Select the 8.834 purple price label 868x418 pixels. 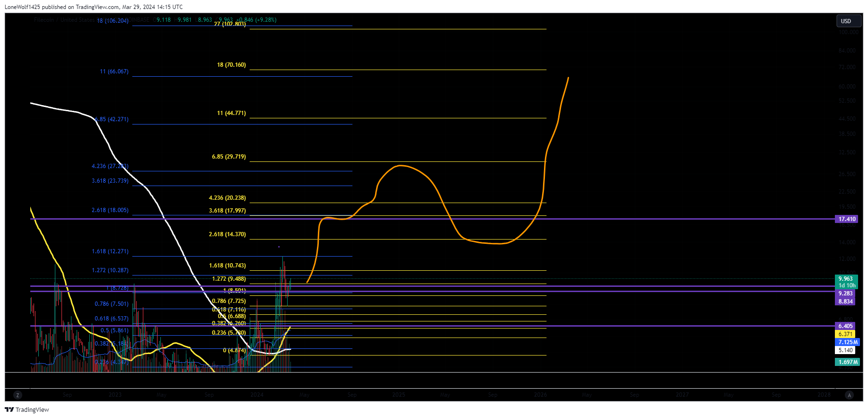pyautogui.click(x=845, y=302)
